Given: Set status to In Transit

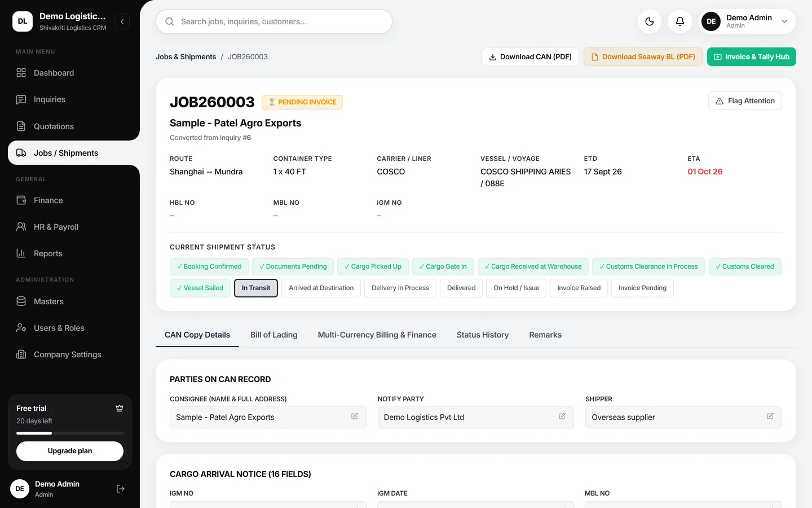Looking at the screenshot, I should (x=256, y=288).
